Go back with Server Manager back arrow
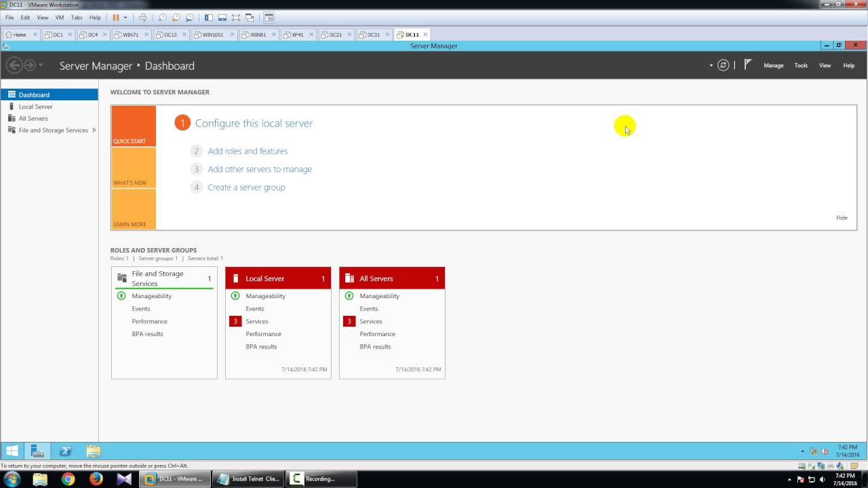 click(x=14, y=65)
